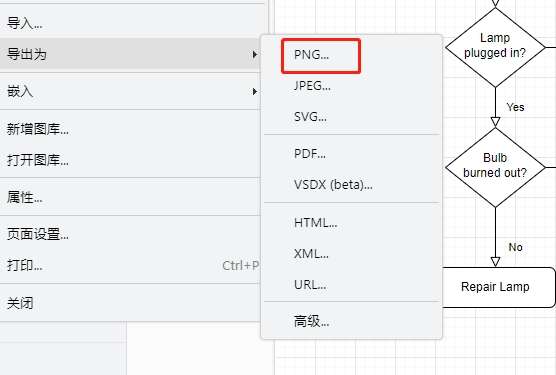556x375 pixels.
Task: Expand the 嵌入 submenu arrow
Action: 255,92
